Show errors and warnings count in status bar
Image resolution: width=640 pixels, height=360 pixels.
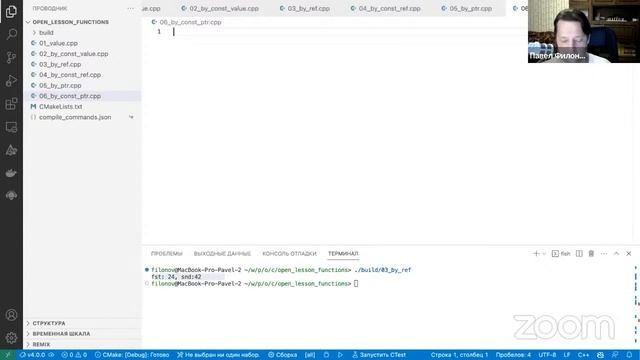point(74,355)
